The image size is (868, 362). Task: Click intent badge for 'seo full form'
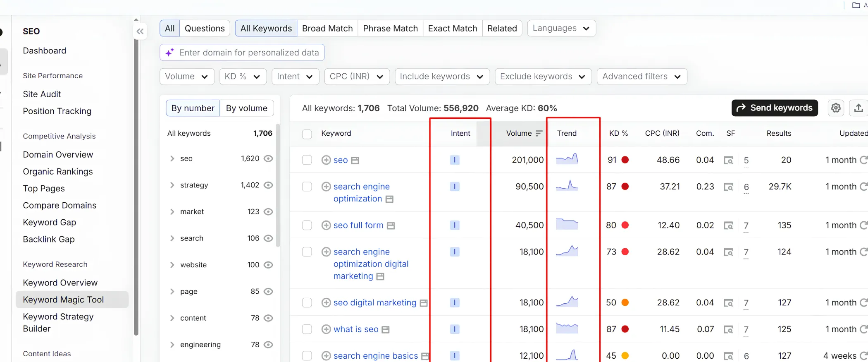[x=455, y=225]
